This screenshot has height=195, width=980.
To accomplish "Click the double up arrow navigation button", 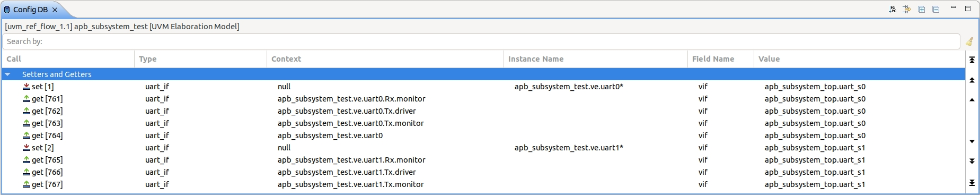I will (x=972, y=80).
